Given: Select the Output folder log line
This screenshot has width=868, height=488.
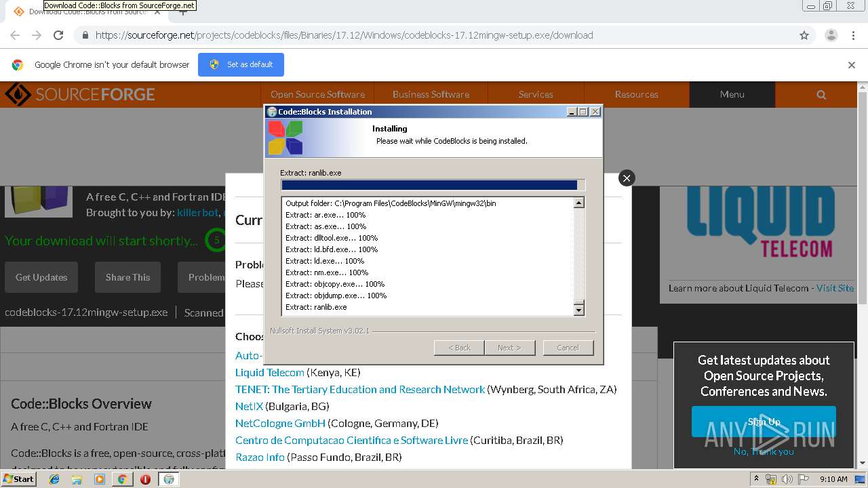Looking at the screenshot, I should tap(391, 203).
